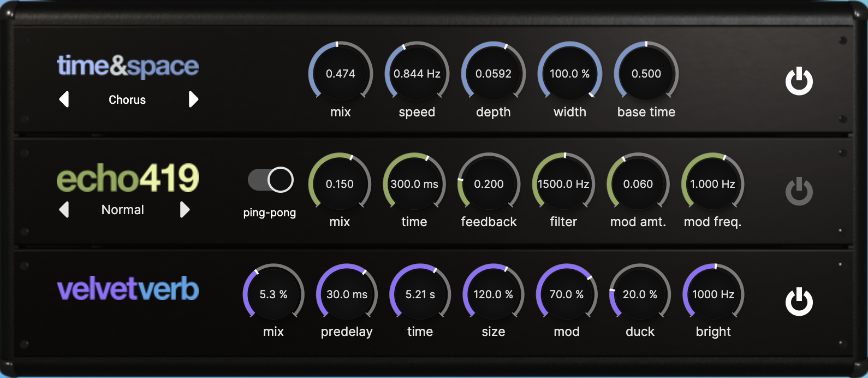868x378 pixels.
Task: Toggle the time&space power button
Action: (x=799, y=81)
